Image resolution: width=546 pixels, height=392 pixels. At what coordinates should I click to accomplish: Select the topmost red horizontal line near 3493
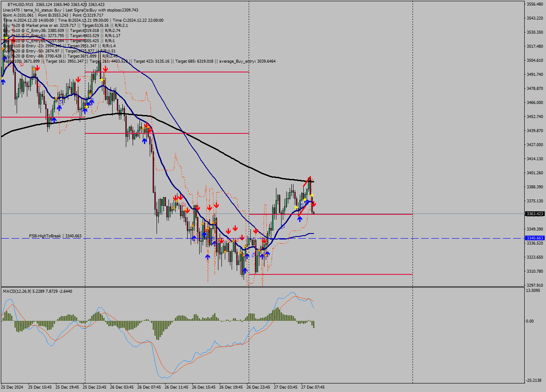point(167,72)
